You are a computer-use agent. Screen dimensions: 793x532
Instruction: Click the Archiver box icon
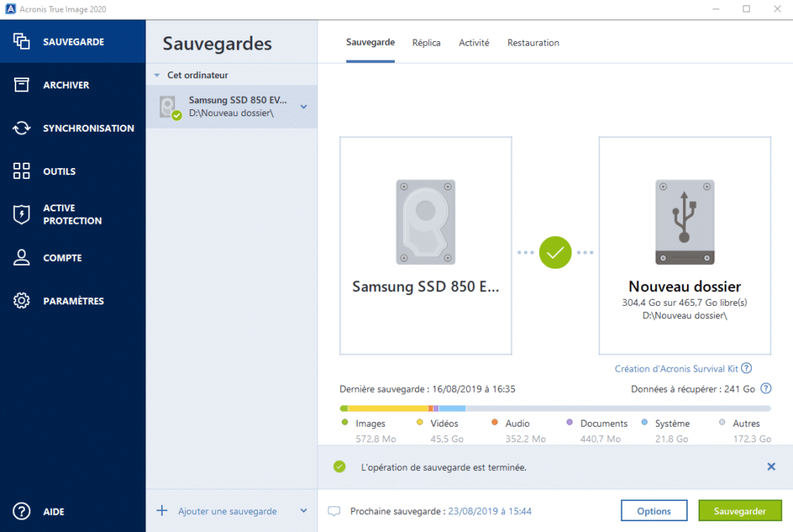(x=21, y=85)
